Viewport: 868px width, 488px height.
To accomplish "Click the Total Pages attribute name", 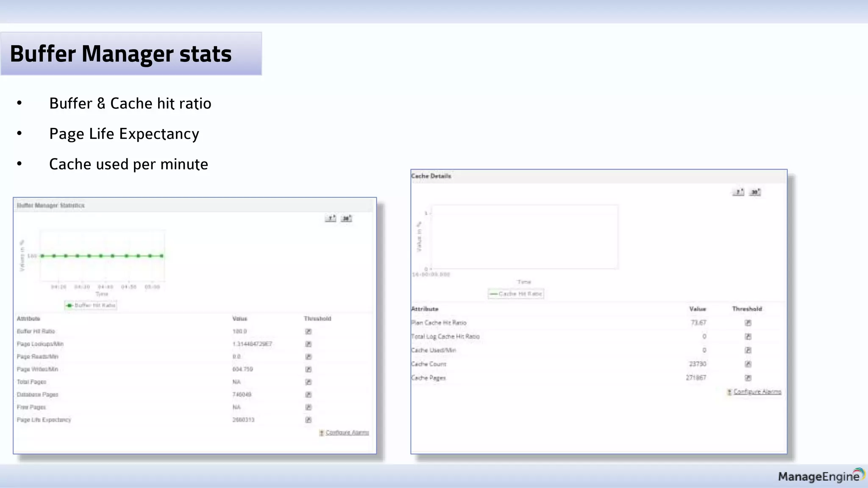I will click(32, 382).
